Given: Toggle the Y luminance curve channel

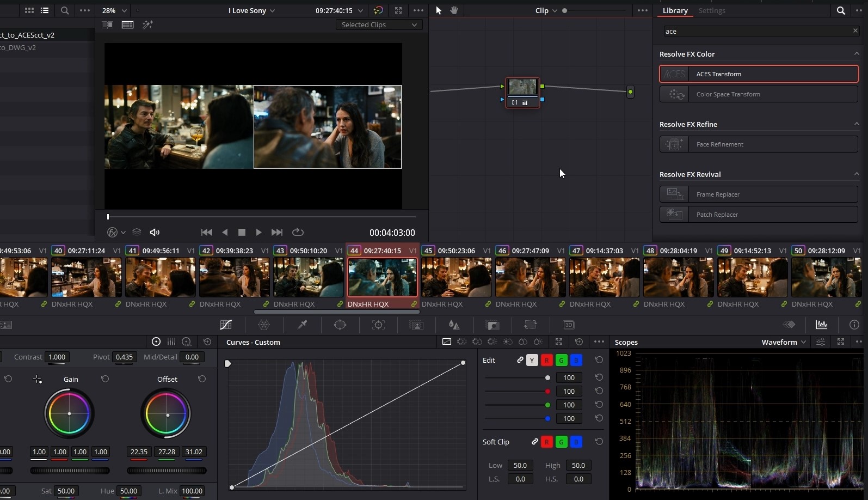Looking at the screenshot, I should point(532,360).
